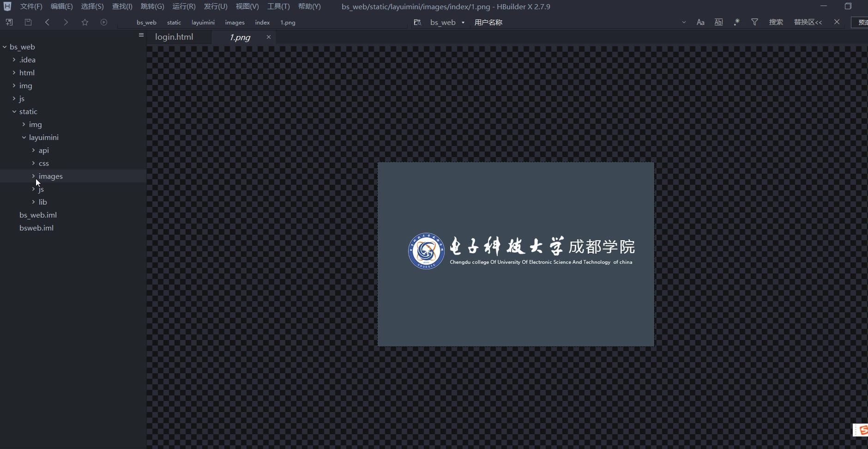The height and width of the screenshot is (449, 868).
Task: Open the 编辑(E) menu
Action: 61,6
